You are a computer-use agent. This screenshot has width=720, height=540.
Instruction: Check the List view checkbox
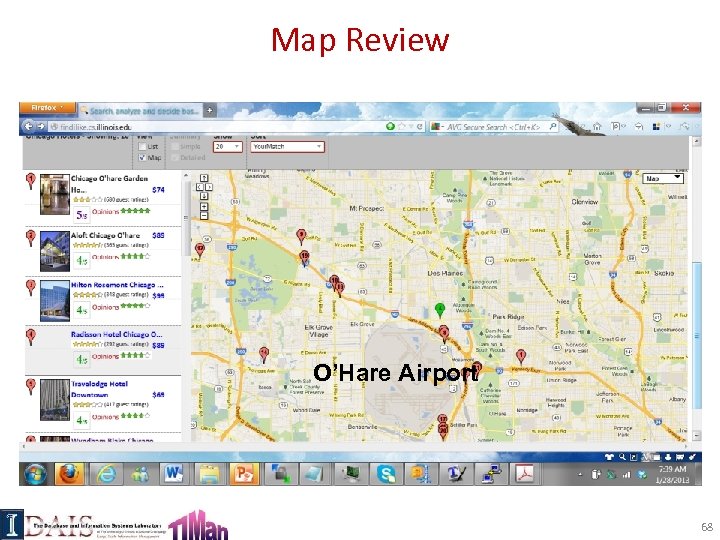[x=142, y=146]
